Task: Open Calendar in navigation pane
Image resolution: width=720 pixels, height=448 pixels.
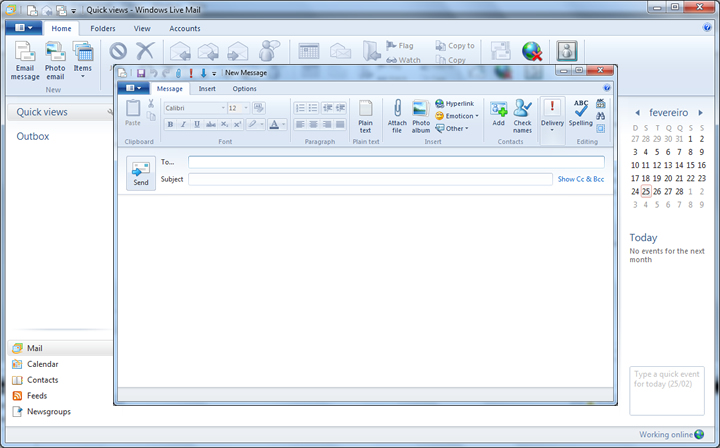Action: (x=42, y=364)
